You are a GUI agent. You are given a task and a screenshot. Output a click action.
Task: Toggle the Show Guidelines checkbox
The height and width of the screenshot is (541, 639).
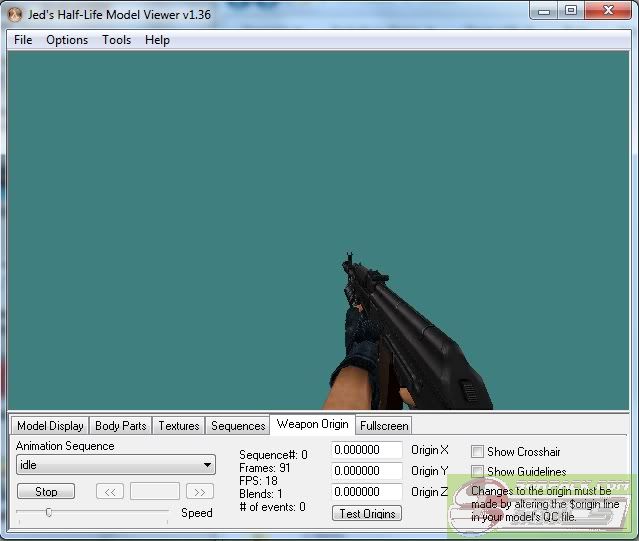tap(478, 472)
